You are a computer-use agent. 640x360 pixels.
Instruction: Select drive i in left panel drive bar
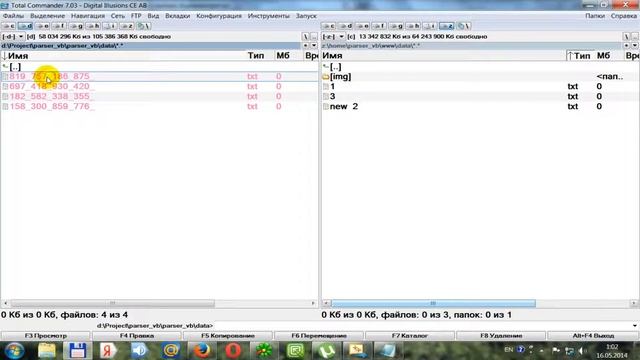(110, 26)
